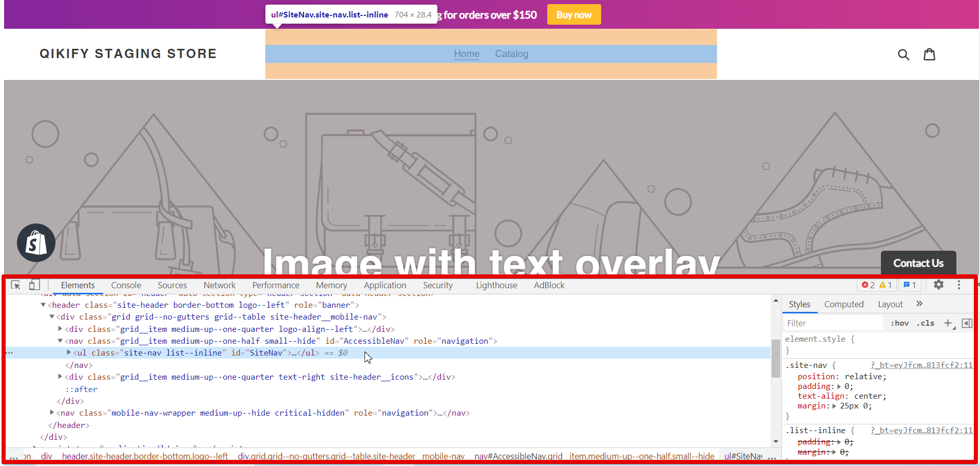980x466 pixels.
Task: Click the Styles filter input field
Action: pyautogui.click(x=833, y=323)
